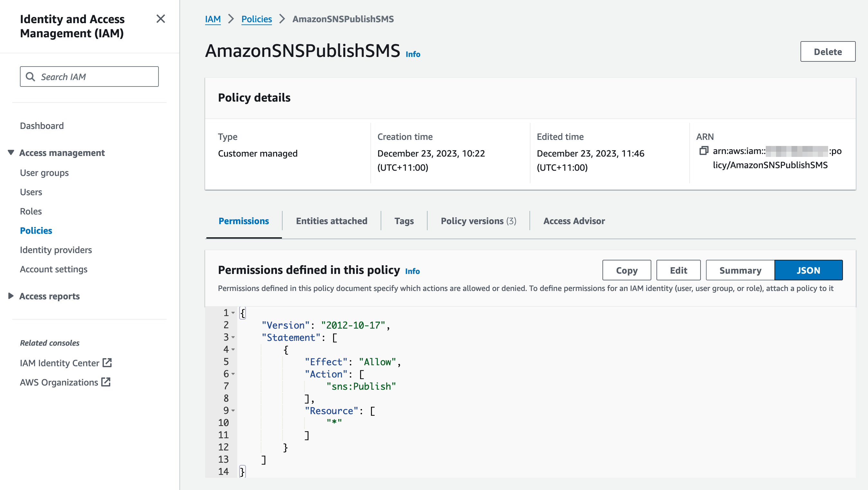Click the Access reports section label
Viewport: 868px width, 490px height.
pos(49,296)
